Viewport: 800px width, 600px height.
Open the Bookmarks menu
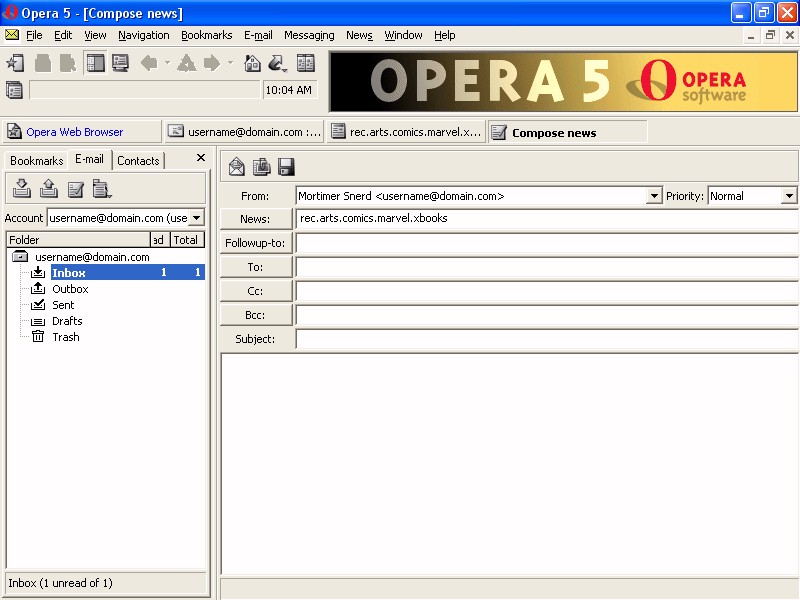pyautogui.click(x=207, y=35)
